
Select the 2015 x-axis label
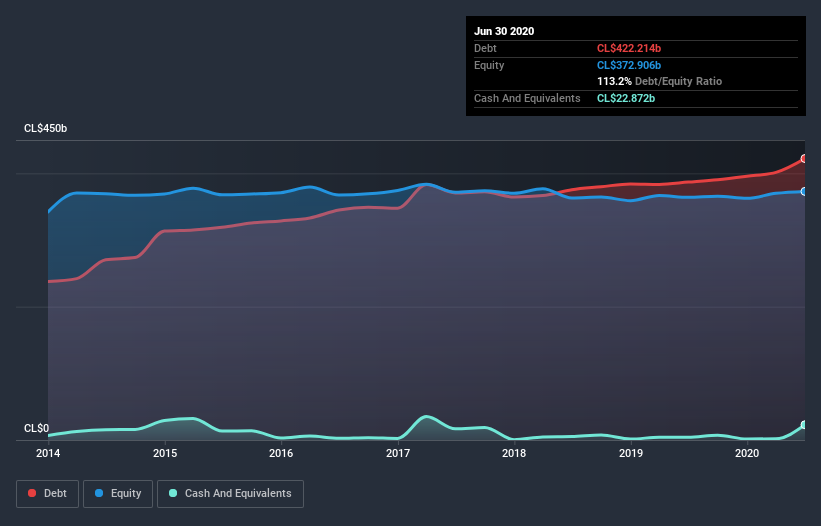165,453
